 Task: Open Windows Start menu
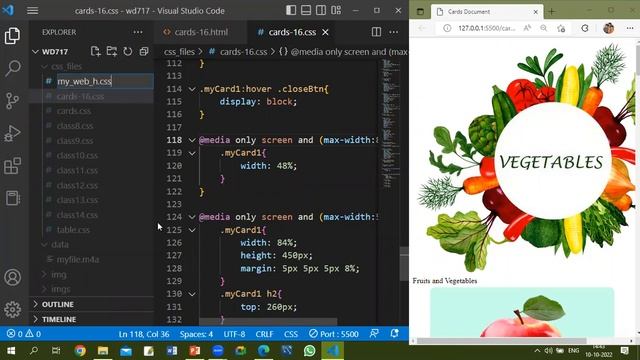pyautogui.click(x=11, y=351)
